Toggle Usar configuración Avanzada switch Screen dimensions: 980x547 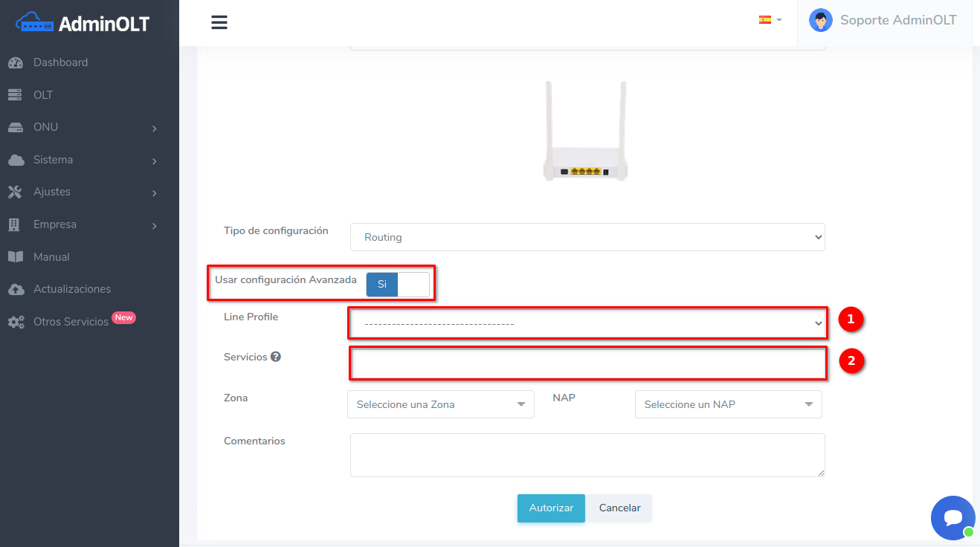pyautogui.click(x=397, y=285)
